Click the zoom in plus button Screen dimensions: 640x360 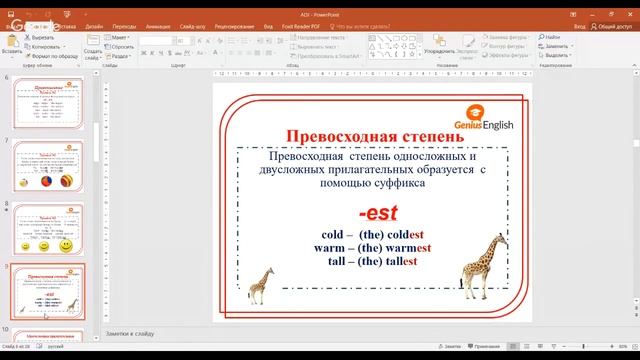612,347
